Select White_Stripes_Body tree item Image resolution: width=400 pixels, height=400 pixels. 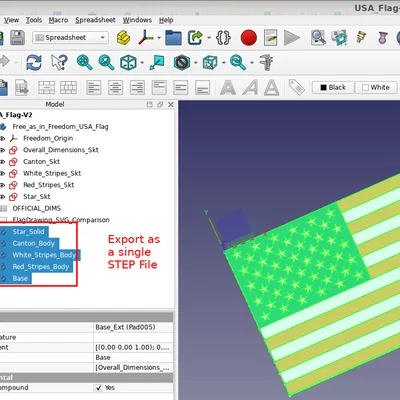(44, 255)
